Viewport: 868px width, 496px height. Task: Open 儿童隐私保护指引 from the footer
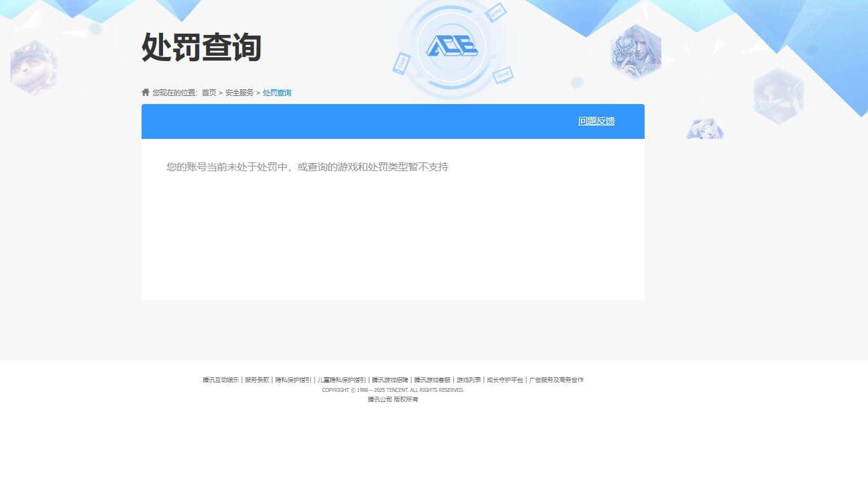340,380
